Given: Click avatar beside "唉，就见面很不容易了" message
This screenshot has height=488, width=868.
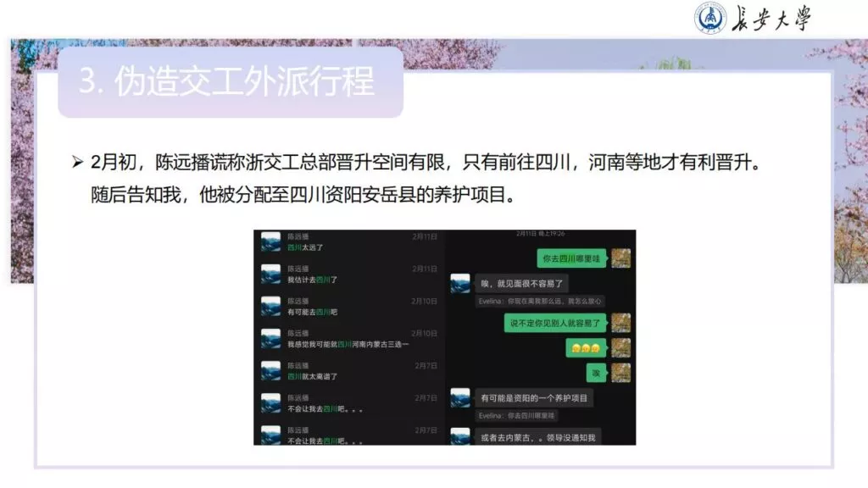Looking at the screenshot, I should (459, 284).
